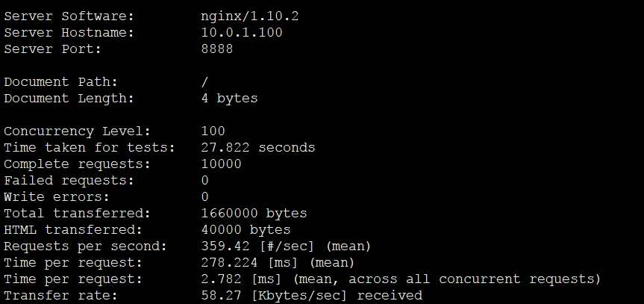Click the 27.822 seconds time taken value
Image resolution: width=644 pixels, height=304 pixels.
(258, 148)
